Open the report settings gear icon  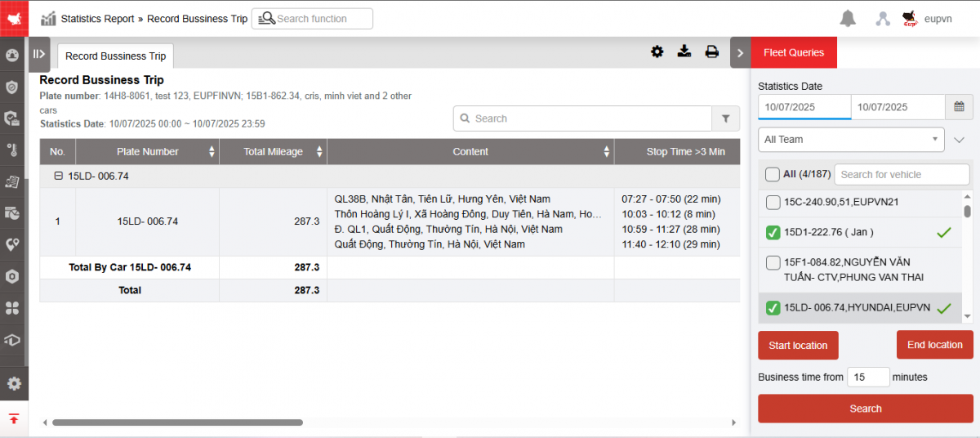[x=657, y=52]
